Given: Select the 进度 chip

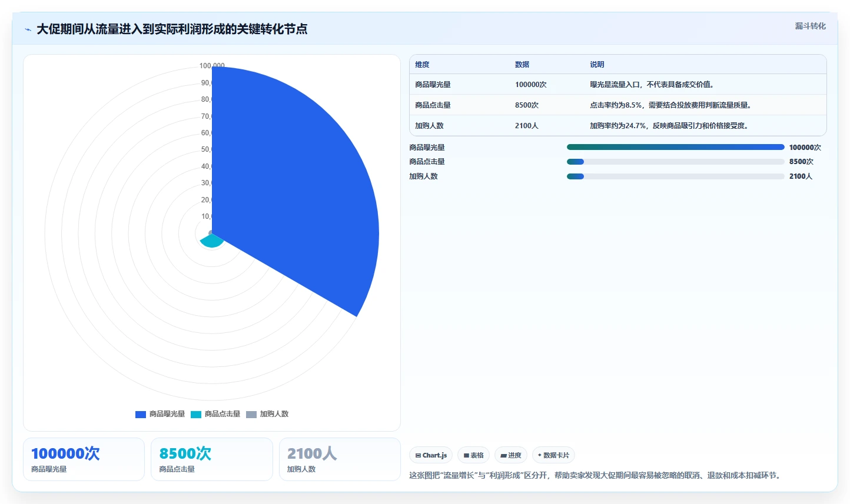Looking at the screenshot, I should tap(511, 455).
